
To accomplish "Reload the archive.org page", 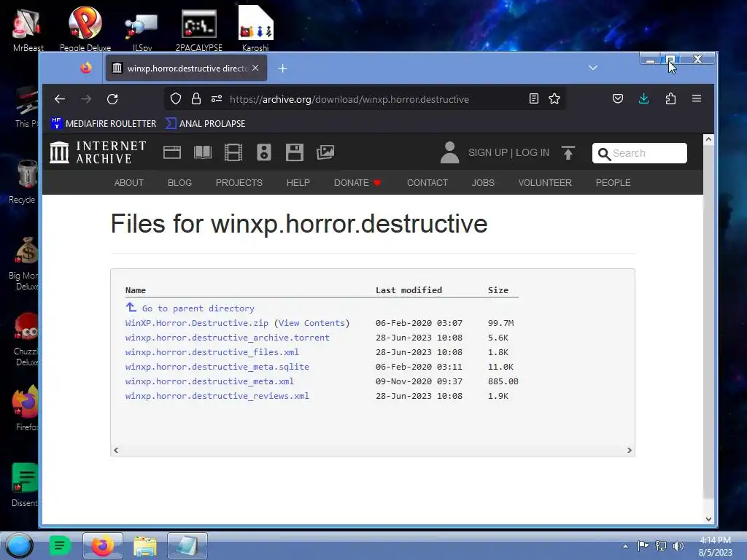I will 112,99.
